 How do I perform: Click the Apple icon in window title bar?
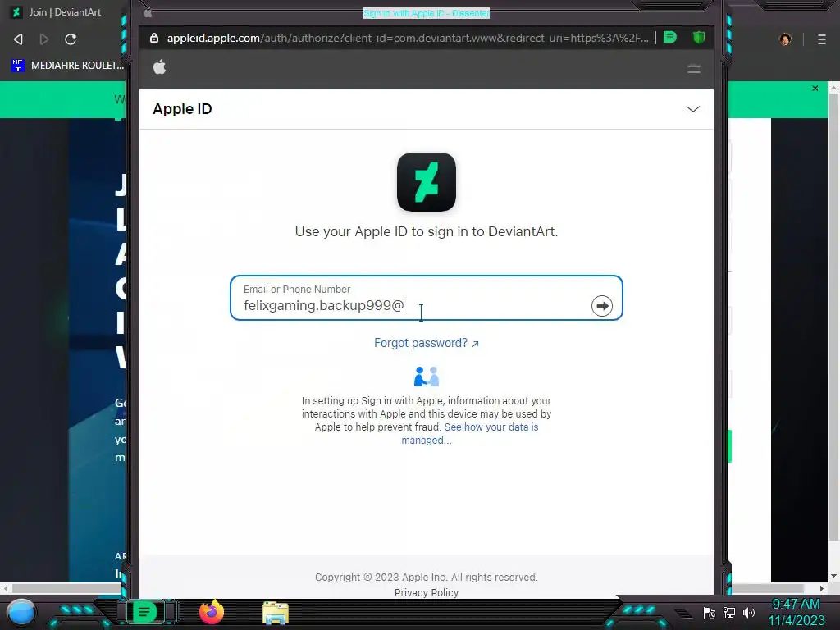tap(148, 13)
